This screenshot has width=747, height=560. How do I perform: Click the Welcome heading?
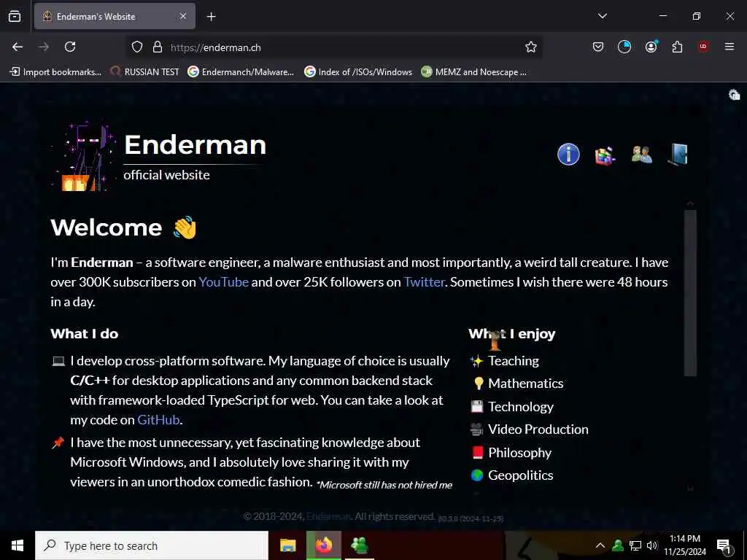pyautogui.click(x=107, y=227)
